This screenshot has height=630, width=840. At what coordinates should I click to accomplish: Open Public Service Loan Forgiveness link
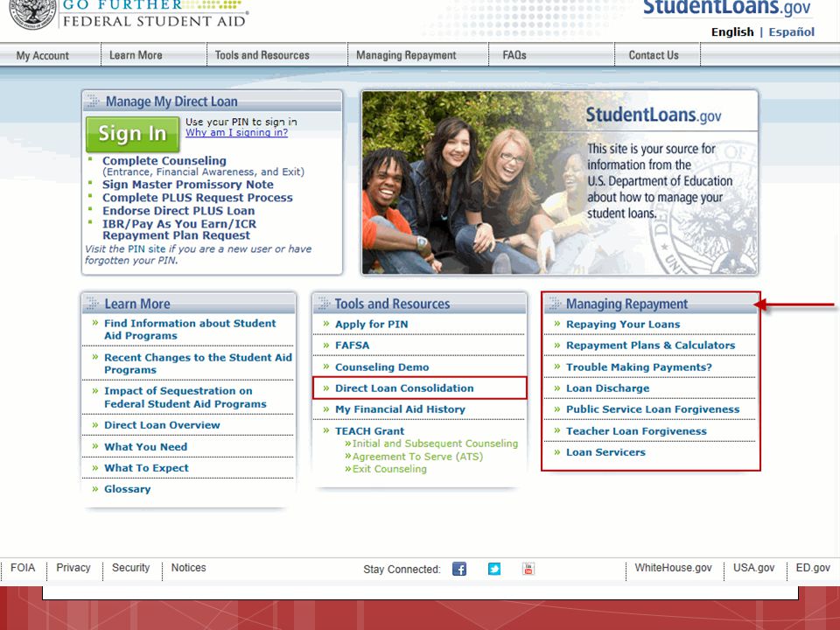point(653,409)
